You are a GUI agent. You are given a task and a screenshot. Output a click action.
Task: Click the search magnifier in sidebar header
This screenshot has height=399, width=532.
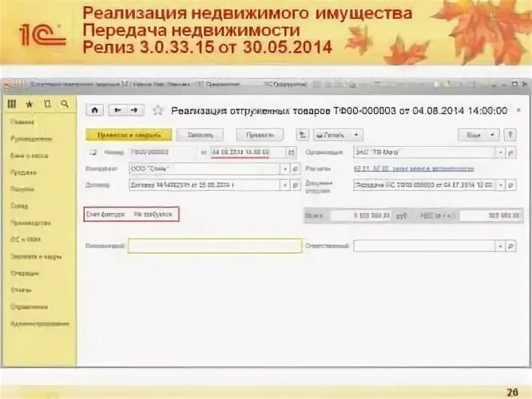65,104
